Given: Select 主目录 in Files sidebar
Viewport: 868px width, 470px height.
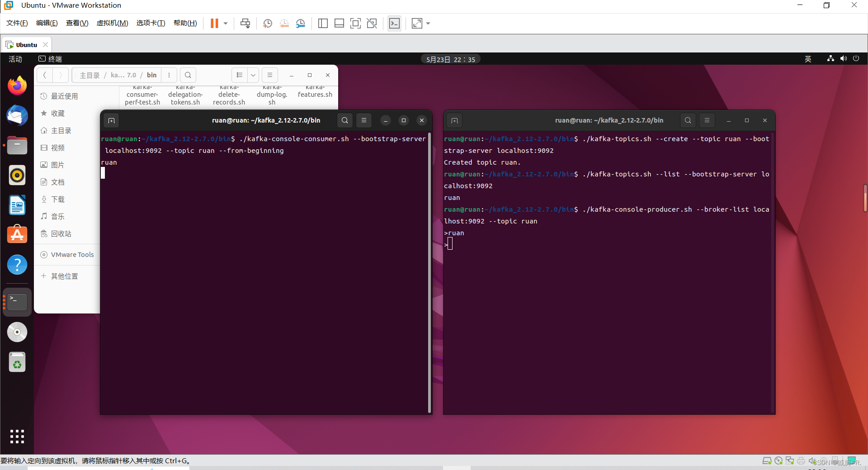Looking at the screenshot, I should tap(61, 130).
